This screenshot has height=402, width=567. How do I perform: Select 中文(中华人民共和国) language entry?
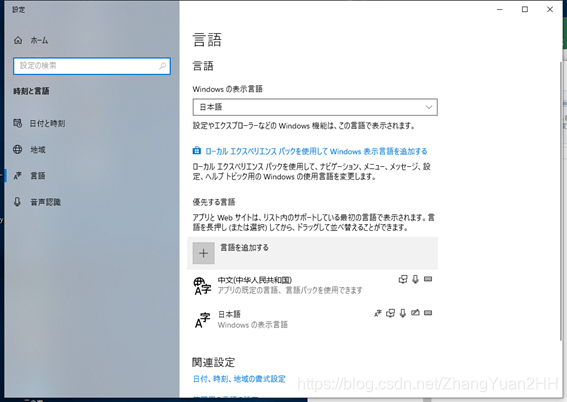pyautogui.click(x=312, y=286)
